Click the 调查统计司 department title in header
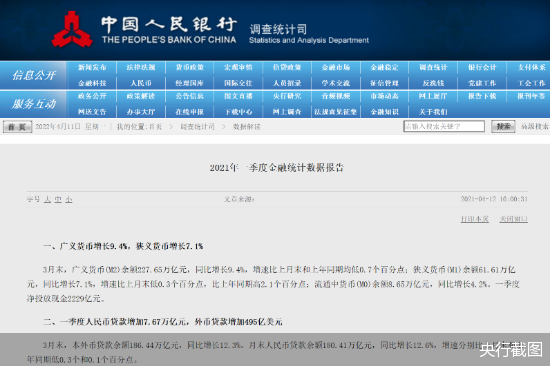 [x=278, y=29]
